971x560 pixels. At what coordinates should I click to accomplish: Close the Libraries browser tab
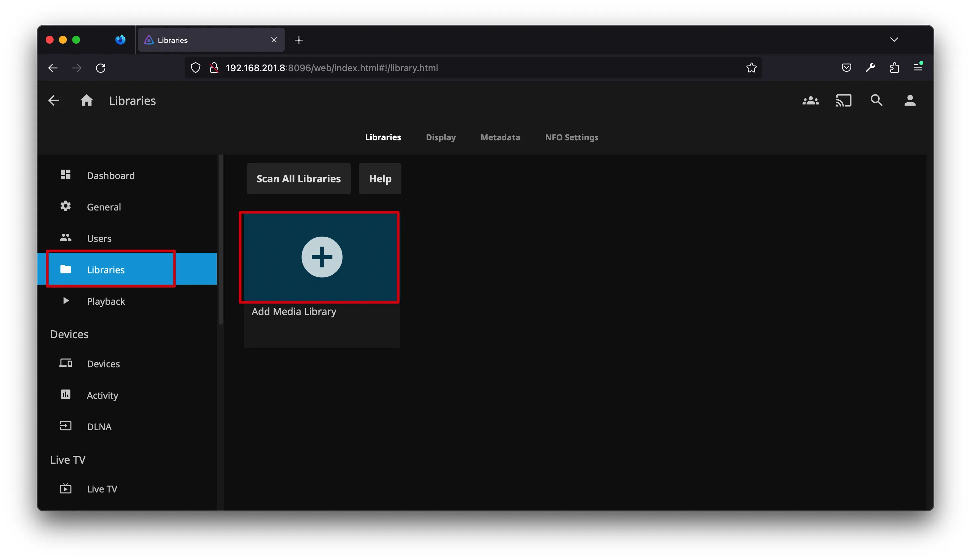click(x=274, y=40)
